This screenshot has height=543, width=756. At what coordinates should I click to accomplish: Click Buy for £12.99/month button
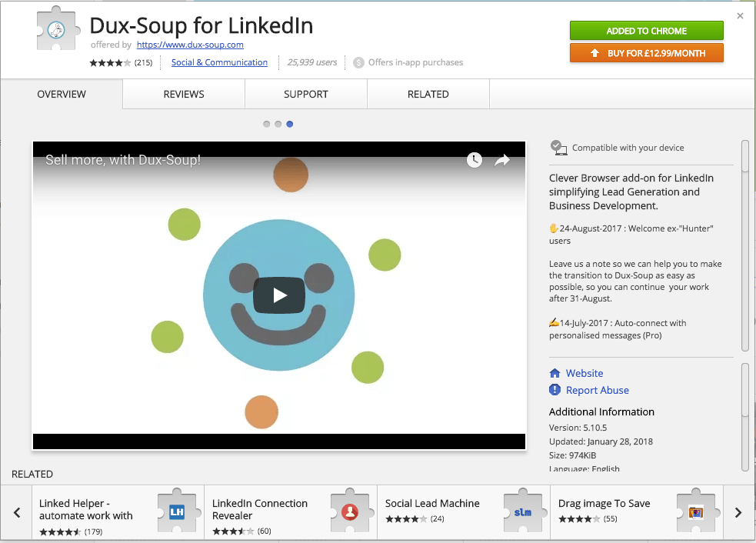coord(647,53)
